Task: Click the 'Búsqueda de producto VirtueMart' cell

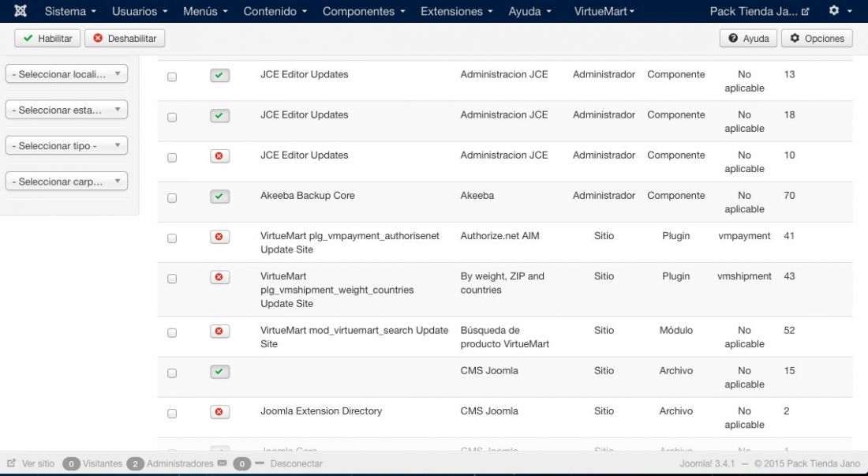Action: click(x=504, y=337)
